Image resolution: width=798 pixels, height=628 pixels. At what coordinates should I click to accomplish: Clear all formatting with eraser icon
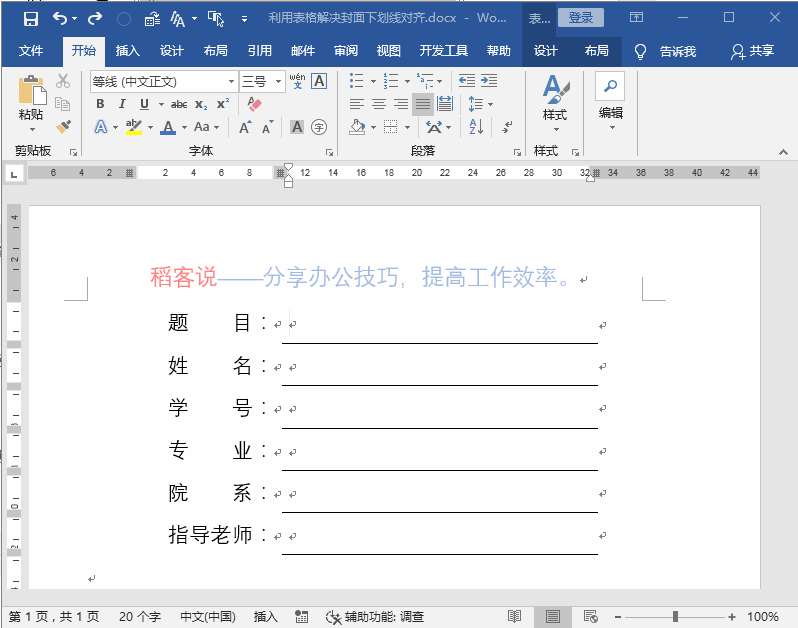[x=254, y=104]
